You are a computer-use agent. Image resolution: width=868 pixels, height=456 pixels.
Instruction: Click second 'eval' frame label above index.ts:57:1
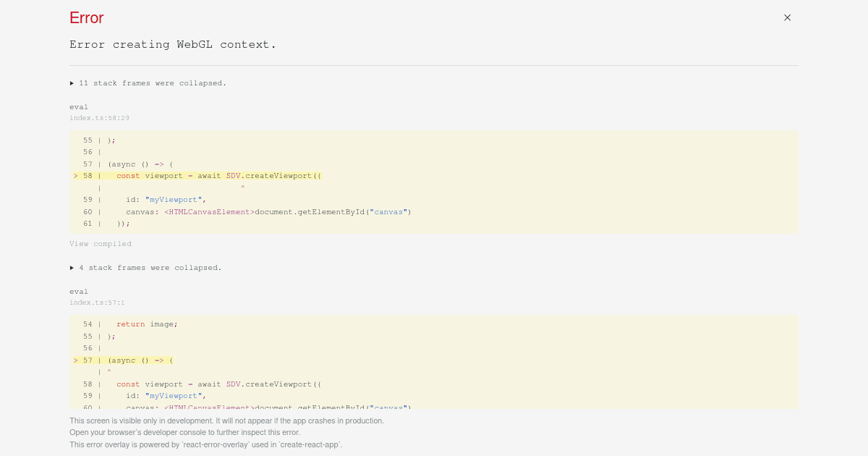(x=79, y=292)
